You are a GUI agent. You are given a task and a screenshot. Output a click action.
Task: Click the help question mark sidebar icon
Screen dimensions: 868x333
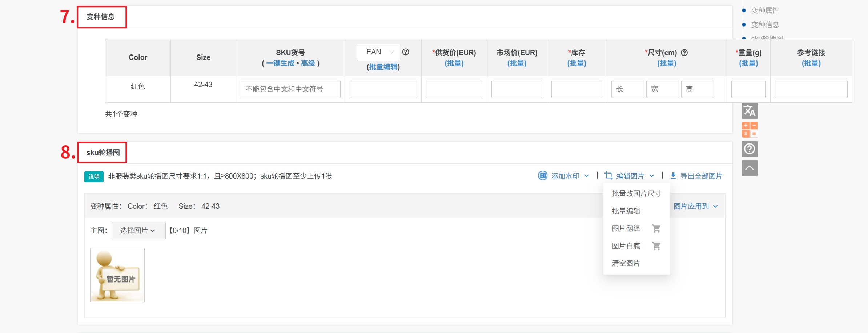750,149
